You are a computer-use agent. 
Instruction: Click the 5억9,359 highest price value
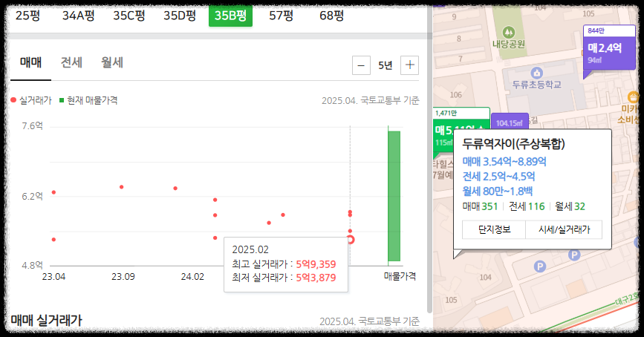click(316, 264)
